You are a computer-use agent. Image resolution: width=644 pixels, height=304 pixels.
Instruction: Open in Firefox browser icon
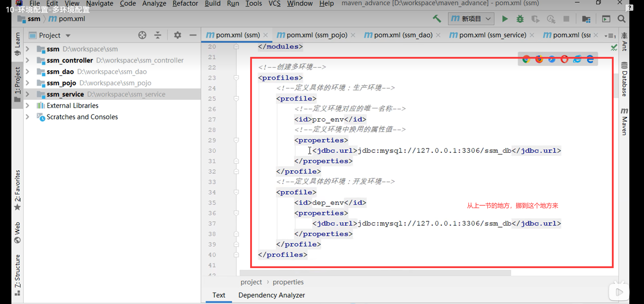click(x=539, y=59)
